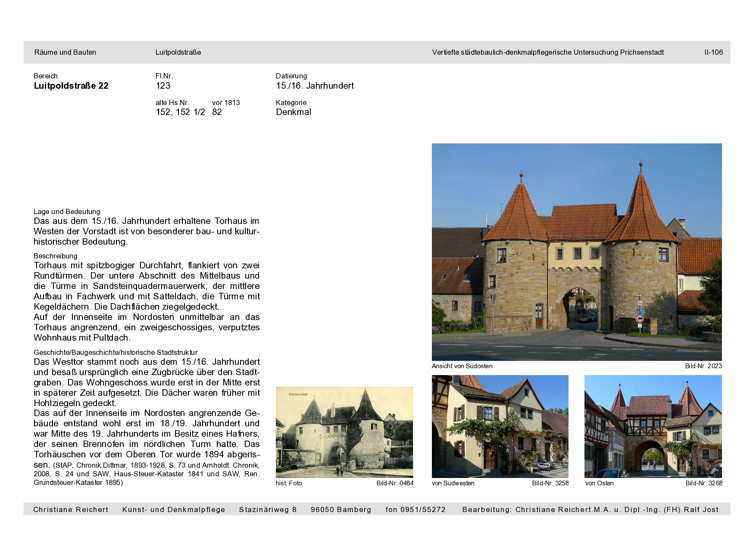Select the 'von Osten' gate photo
This screenshot has width=756, height=534.
(653, 426)
